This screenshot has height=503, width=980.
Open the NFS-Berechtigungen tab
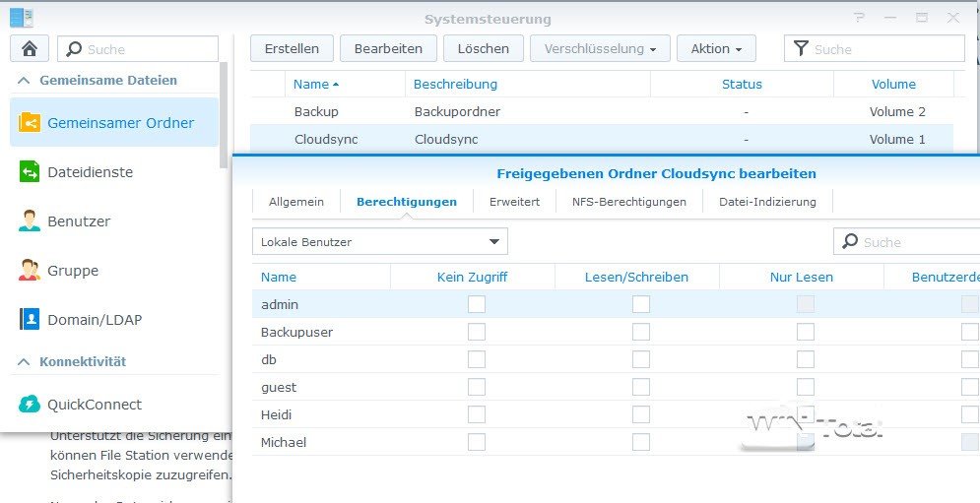coord(629,202)
